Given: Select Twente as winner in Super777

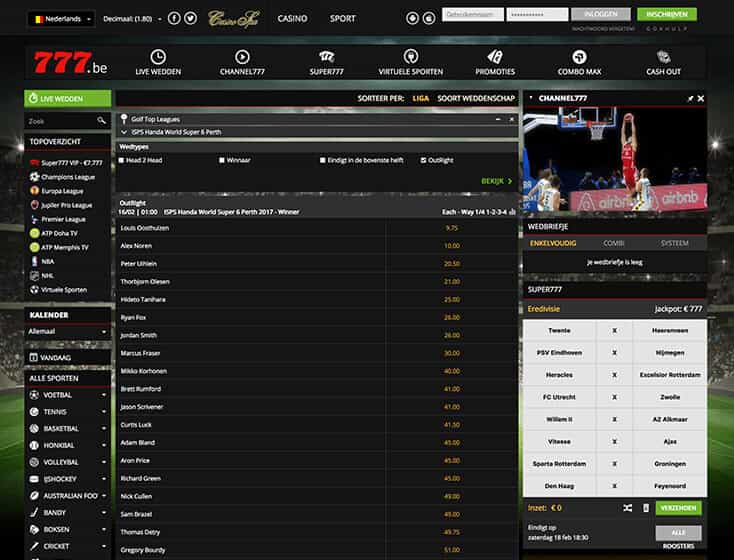Looking at the screenshot, I should click(559, 331).
